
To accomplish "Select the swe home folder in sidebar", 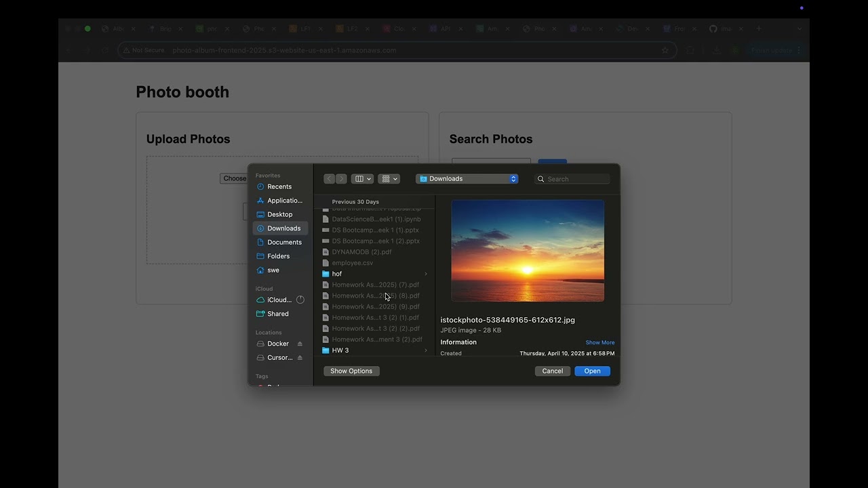I will click(279, 270).
